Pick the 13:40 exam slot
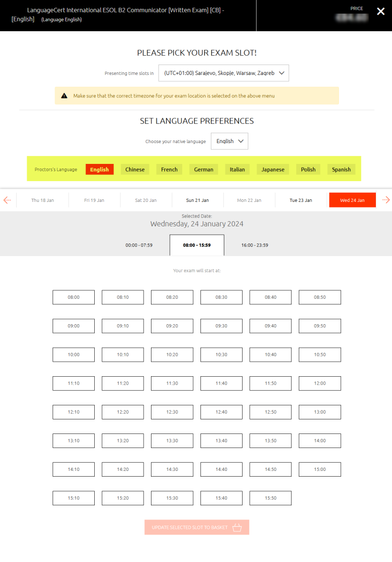This screenshot has width=392, height=562. click(x=221, y=441)
